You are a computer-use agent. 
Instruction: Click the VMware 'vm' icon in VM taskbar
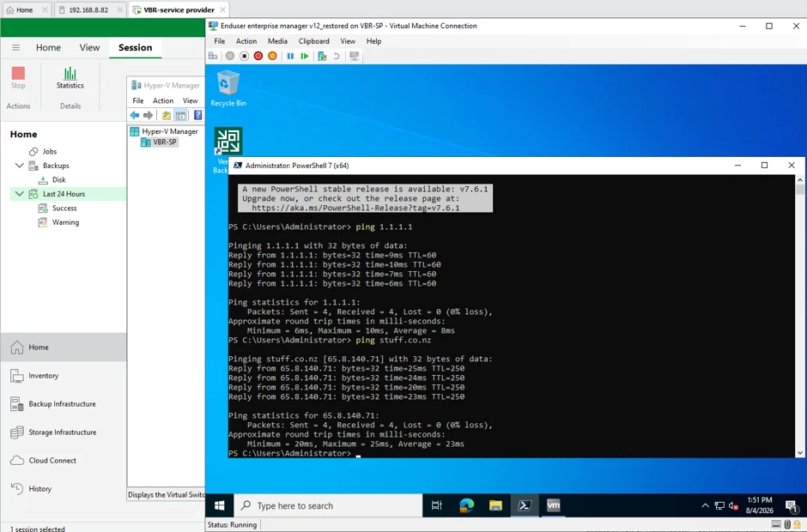click(x=553, y=505)
